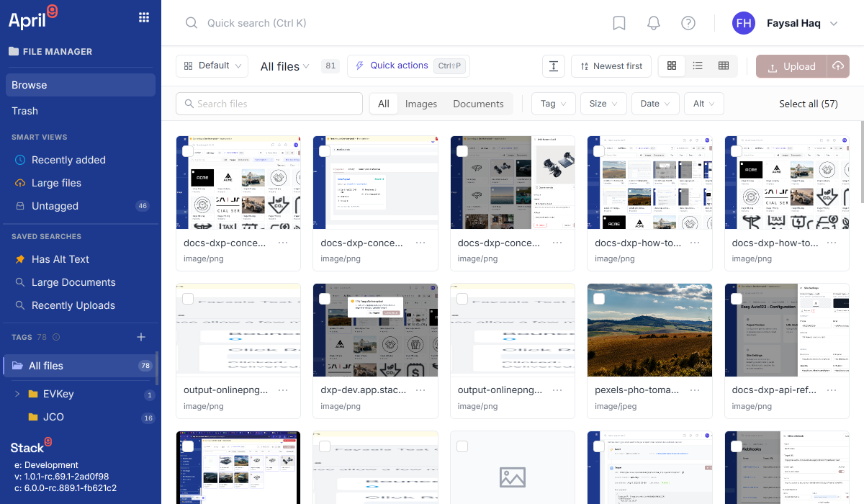This screenshot has width=864, height=504.
Task: Open more options for docs-dxp-api-ref file
Action: [x=832, y=390]
